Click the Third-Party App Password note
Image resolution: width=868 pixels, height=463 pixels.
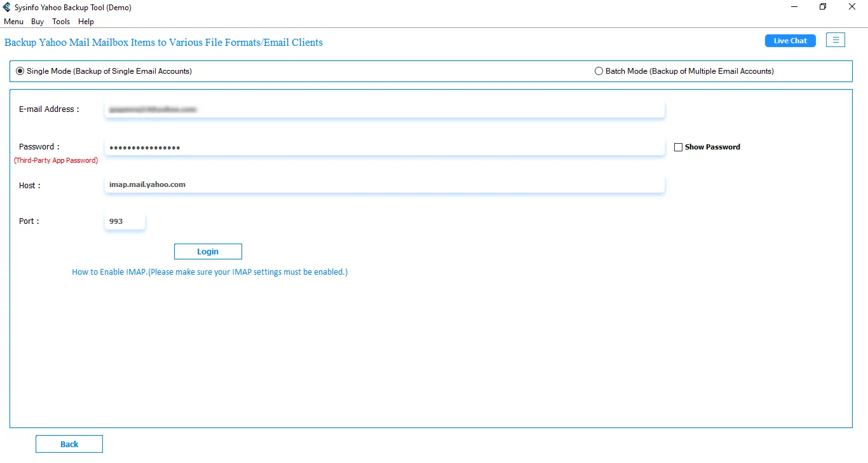[x=56, y=160]
